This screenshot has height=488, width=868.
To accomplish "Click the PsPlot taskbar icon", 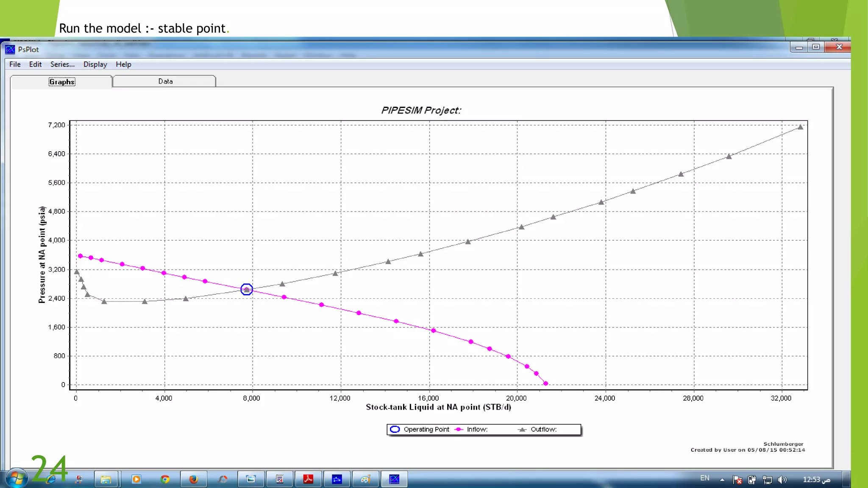I will (394, 479).
